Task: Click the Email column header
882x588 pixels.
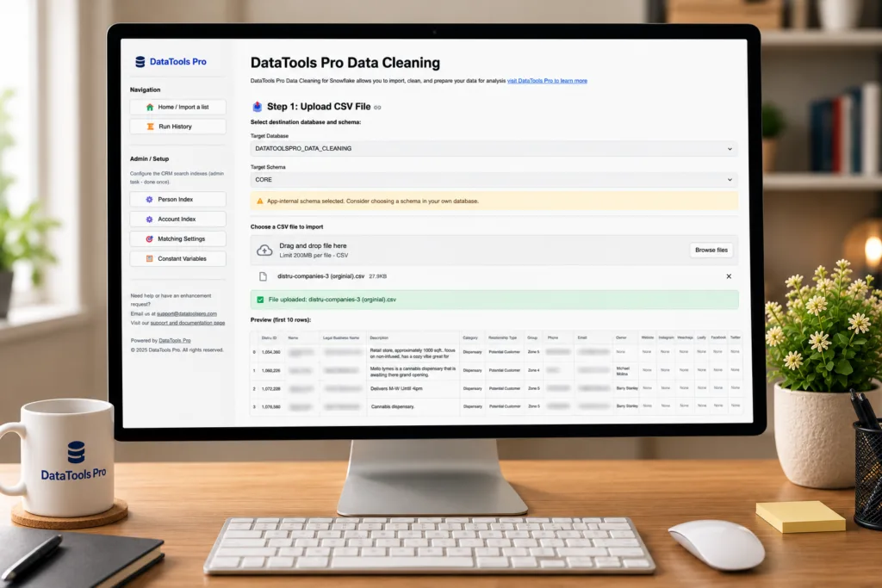Action: click(582, 337)
